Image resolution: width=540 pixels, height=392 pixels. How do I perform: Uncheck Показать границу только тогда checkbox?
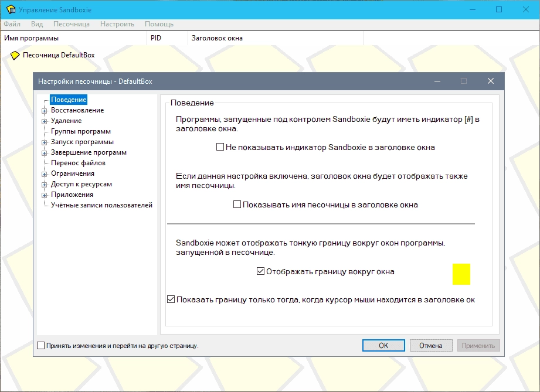[x=171, y=299]
